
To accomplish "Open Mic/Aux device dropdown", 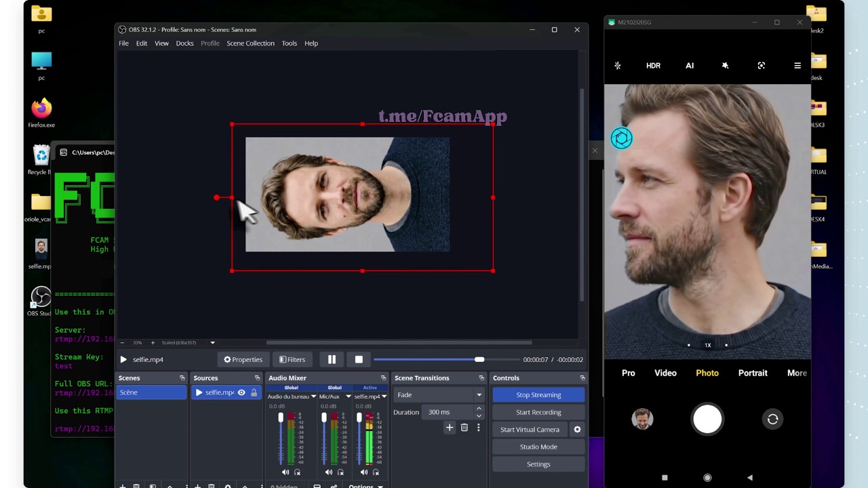I will click(x=349, y=396).
